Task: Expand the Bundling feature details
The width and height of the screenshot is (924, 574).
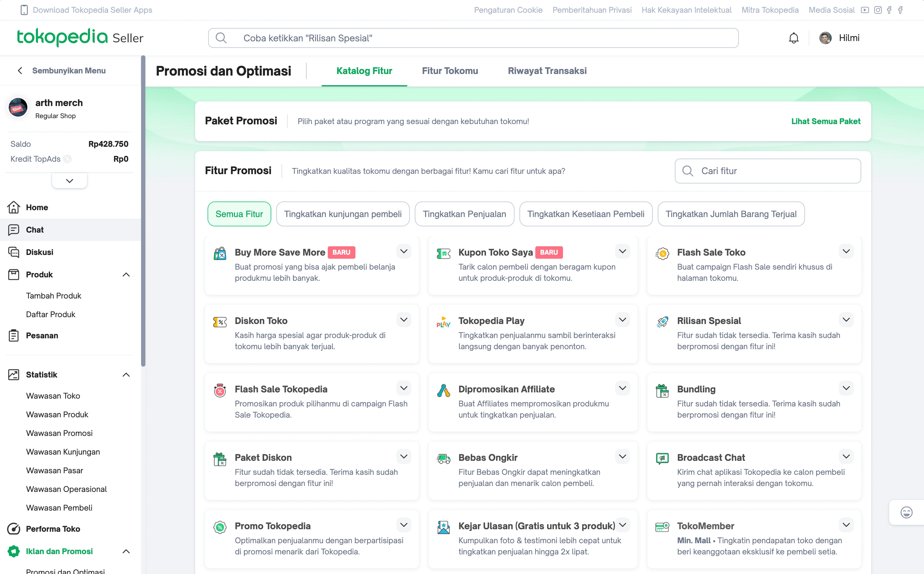Action: click(x=846, y=387)
